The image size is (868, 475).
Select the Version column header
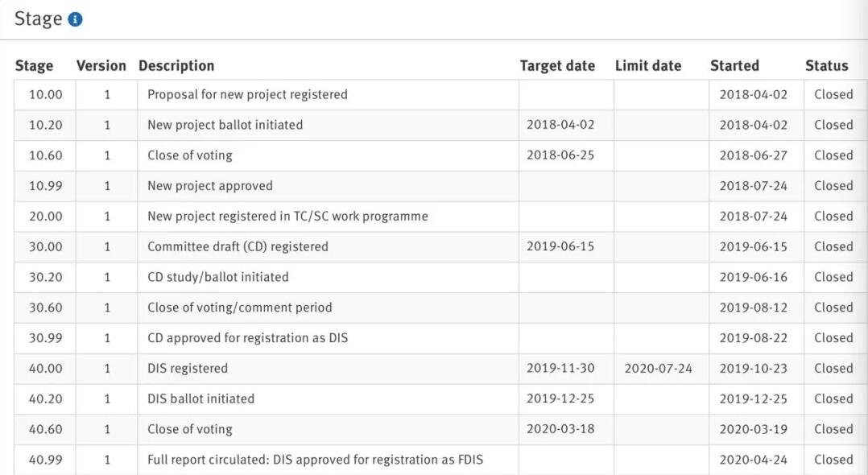(x=101, y=65)
